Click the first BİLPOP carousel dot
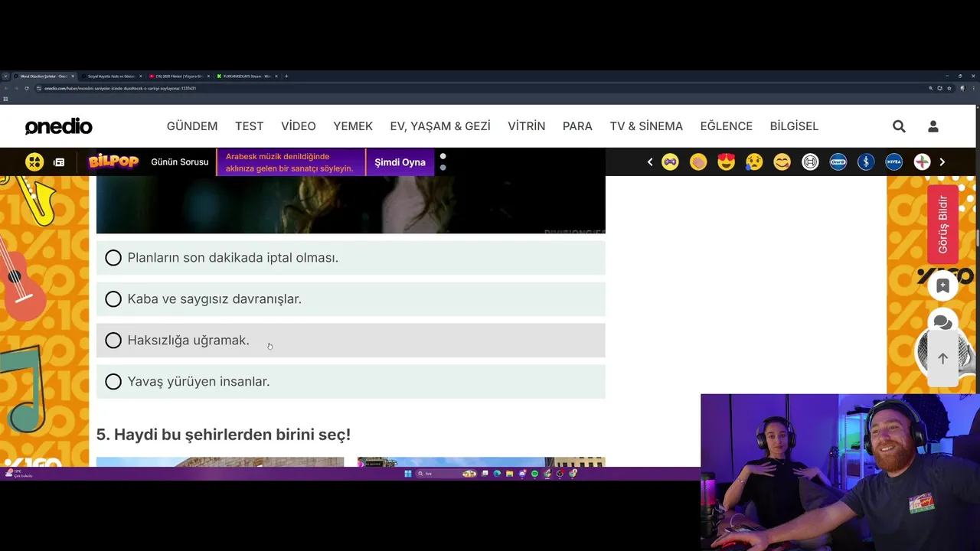Viewport: 980px width, 551px height. click(443, 156)
